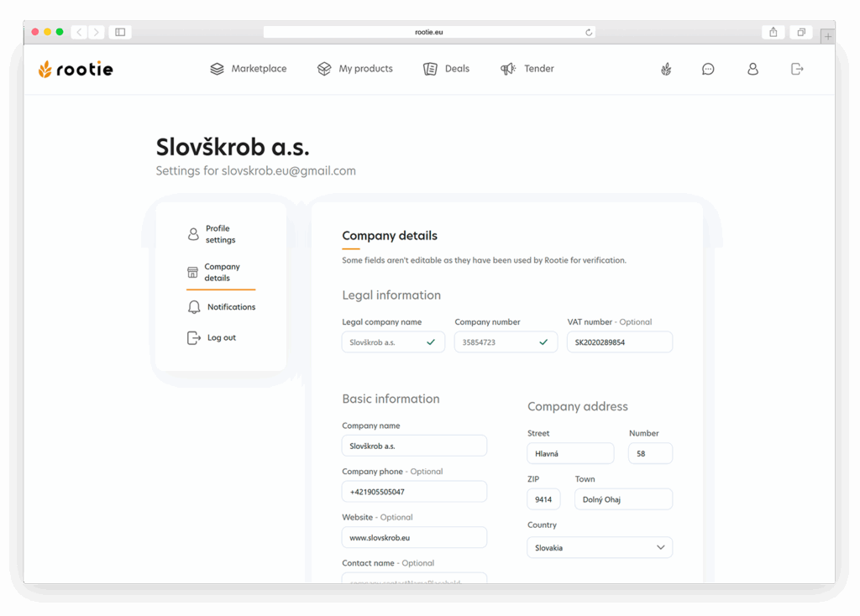This screenshot has width=860, height=616.
Task: Click the browser share icon
Action: click(x=773, y=33)
